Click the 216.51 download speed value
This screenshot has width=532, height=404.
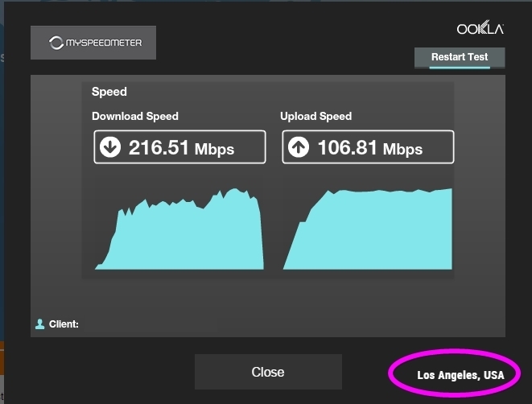159,148
